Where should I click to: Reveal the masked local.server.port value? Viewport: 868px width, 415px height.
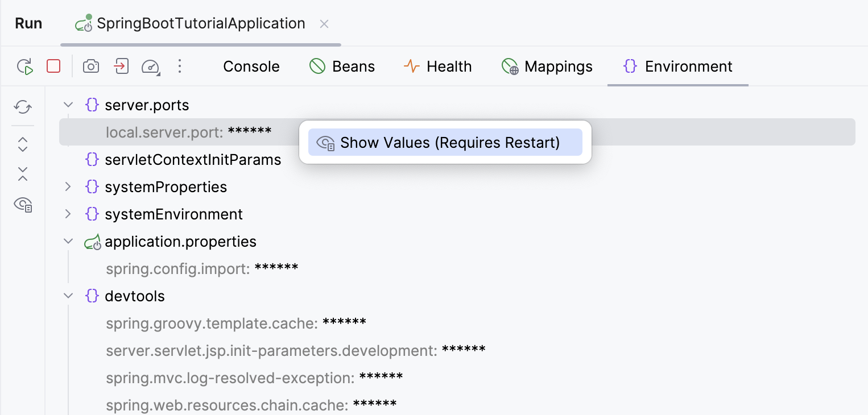[x=445, y=142]
